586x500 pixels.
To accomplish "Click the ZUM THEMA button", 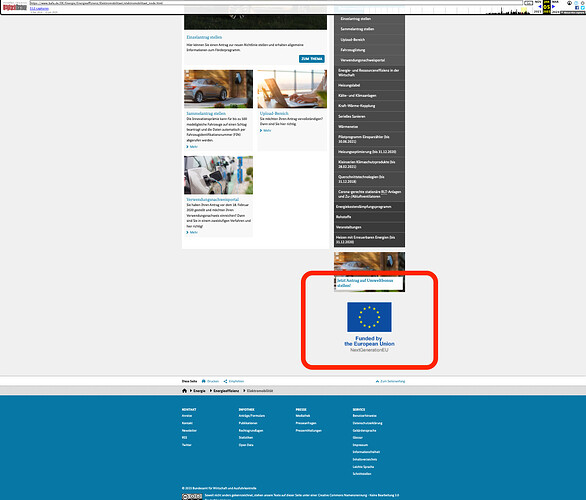I will point(312,59).
